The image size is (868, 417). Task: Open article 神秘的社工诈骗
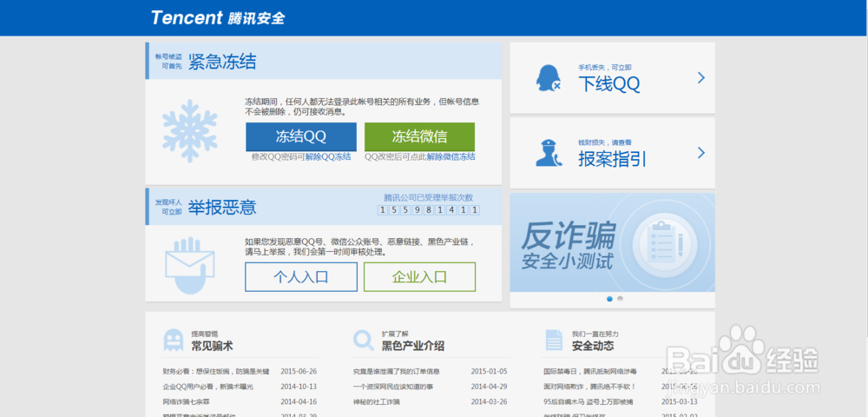377,401
